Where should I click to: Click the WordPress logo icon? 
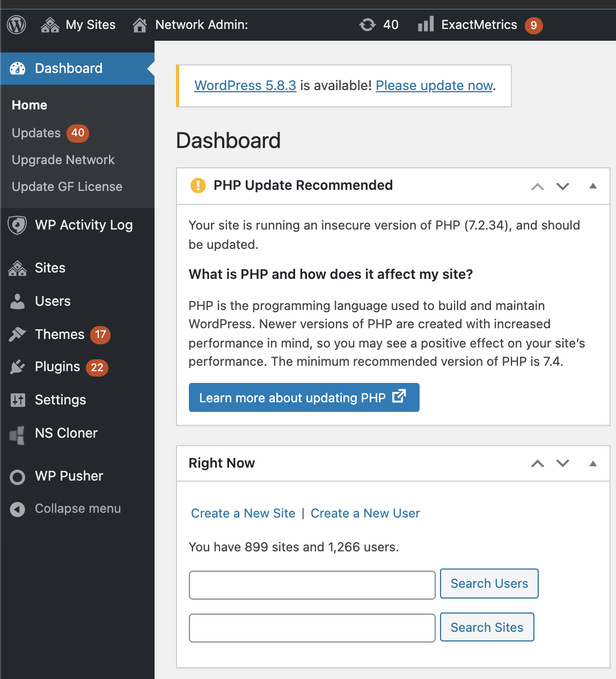coord(17,25)
